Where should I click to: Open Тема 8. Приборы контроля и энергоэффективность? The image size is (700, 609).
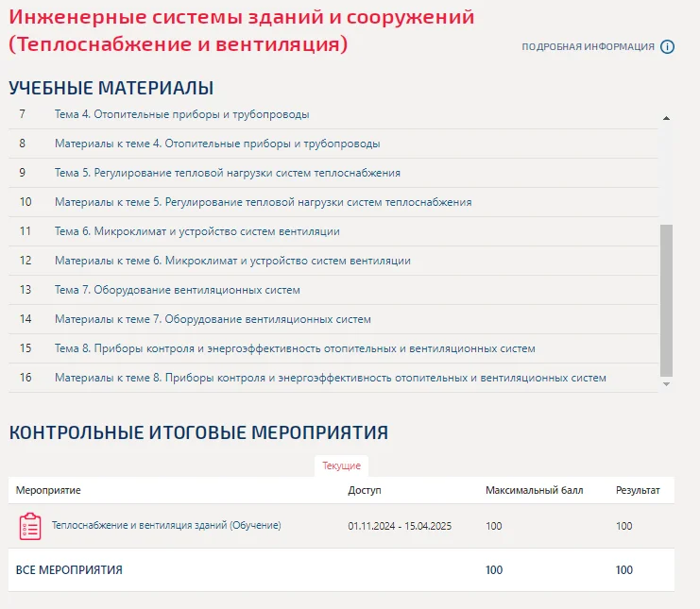point(295,348)
